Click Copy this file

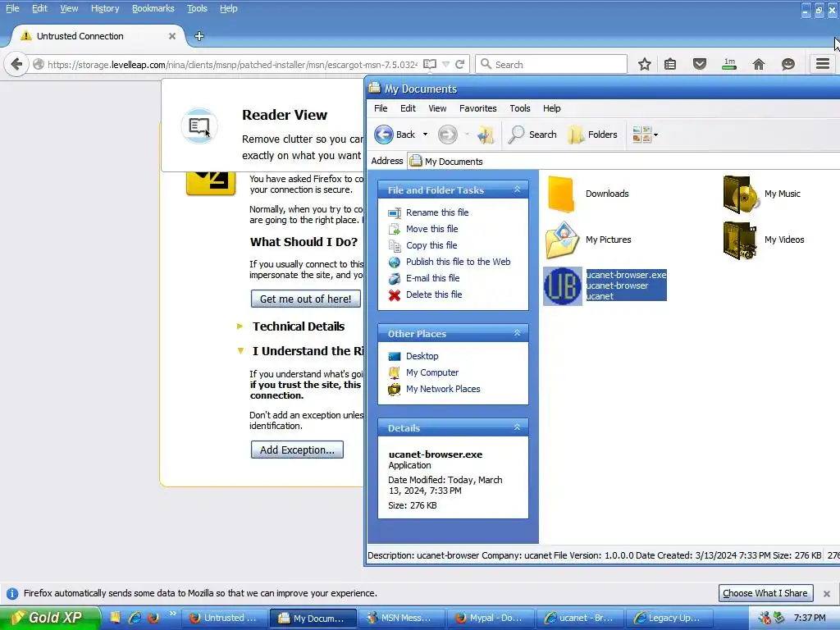coord(431,245)
